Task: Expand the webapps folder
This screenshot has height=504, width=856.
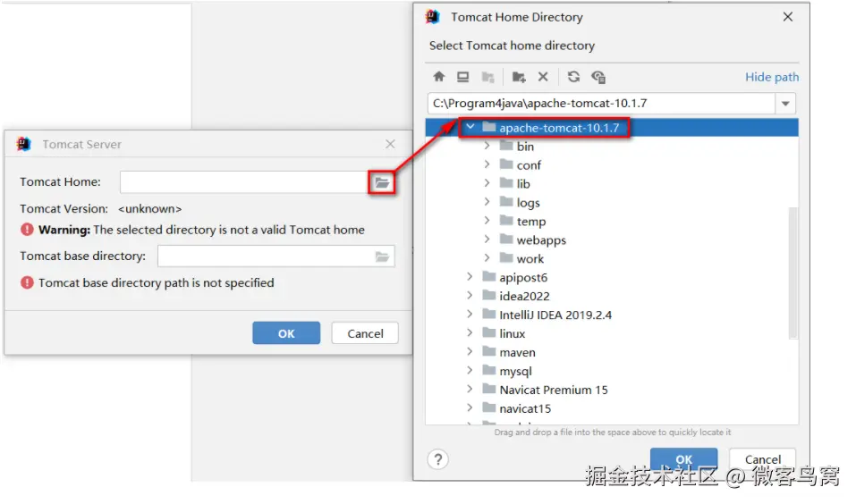Action: pos(487,239)
